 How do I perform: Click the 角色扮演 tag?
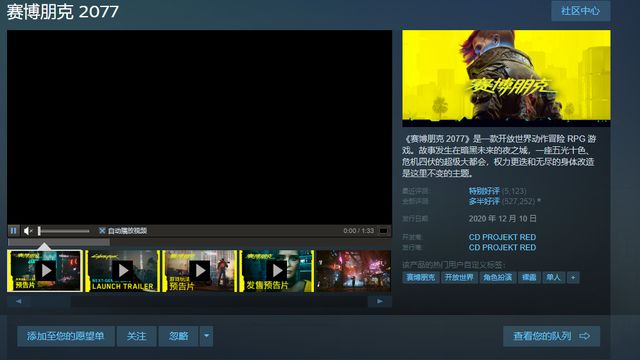(x=498, y=278)
